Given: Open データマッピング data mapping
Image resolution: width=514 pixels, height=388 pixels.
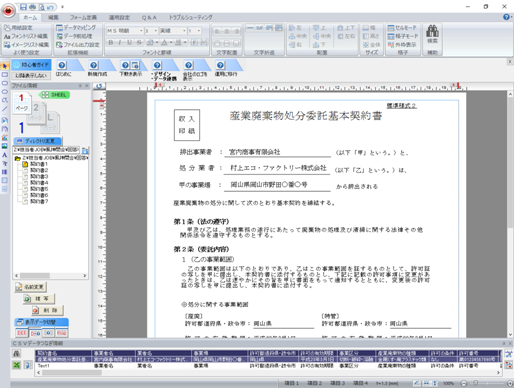Looking at the screenshot, I should pos(76,28).
